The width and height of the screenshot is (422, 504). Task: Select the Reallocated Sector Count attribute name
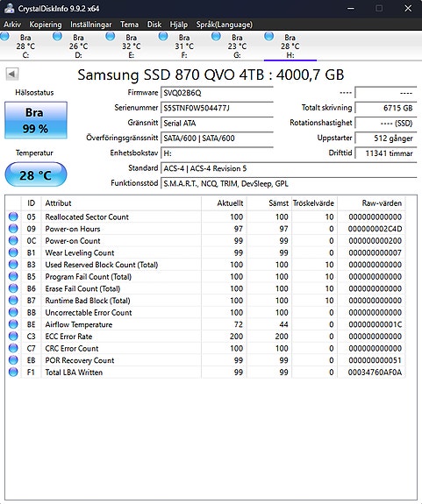pyautogui.click(x=87, y=217)
